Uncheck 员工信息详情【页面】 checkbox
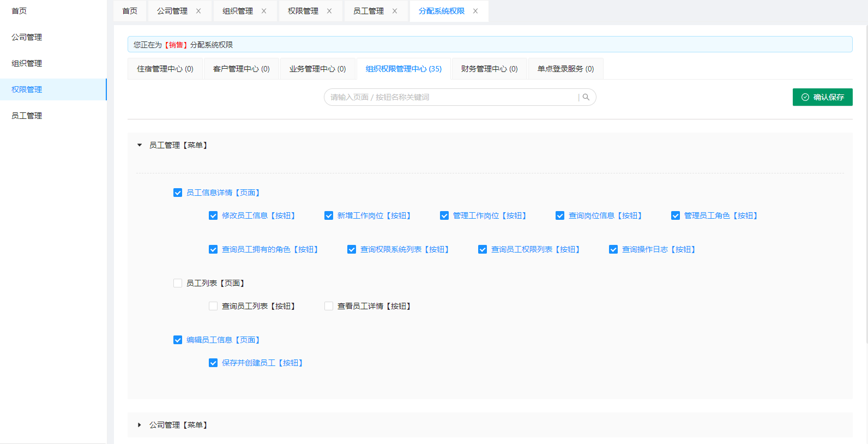868x444 pixels. 178,193
